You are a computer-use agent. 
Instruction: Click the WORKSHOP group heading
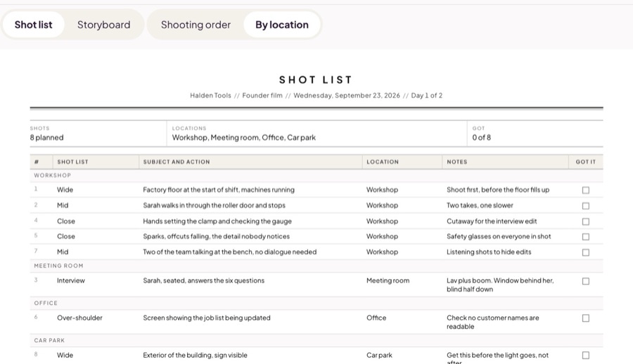pos(53,176)
